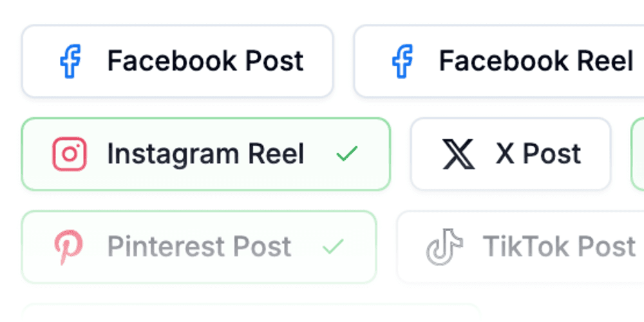Click the "Instagram Reel" text label
Screen dimensions: 644x322
(205, 155)
